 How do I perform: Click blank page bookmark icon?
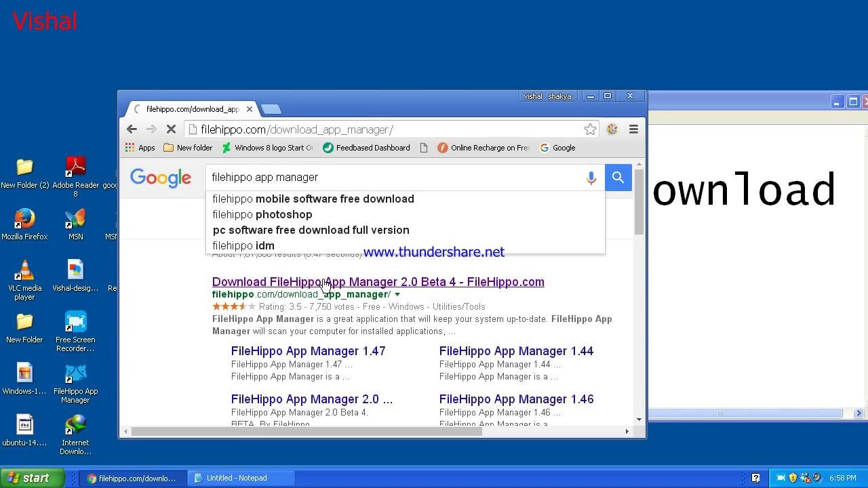point(425,148)
